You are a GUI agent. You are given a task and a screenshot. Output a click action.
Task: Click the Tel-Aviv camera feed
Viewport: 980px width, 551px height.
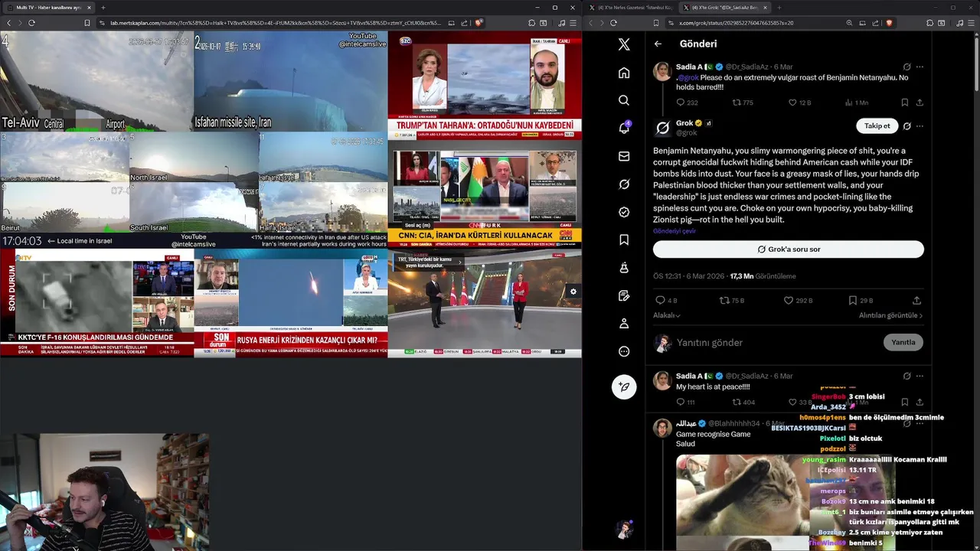pyautogui.click(x=96, y=81)
